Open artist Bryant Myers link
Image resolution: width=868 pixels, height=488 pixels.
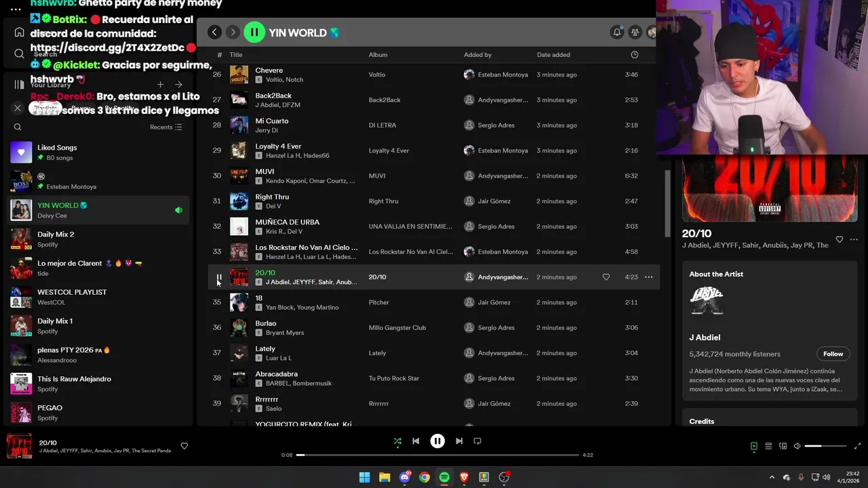[x=285, y=333]
